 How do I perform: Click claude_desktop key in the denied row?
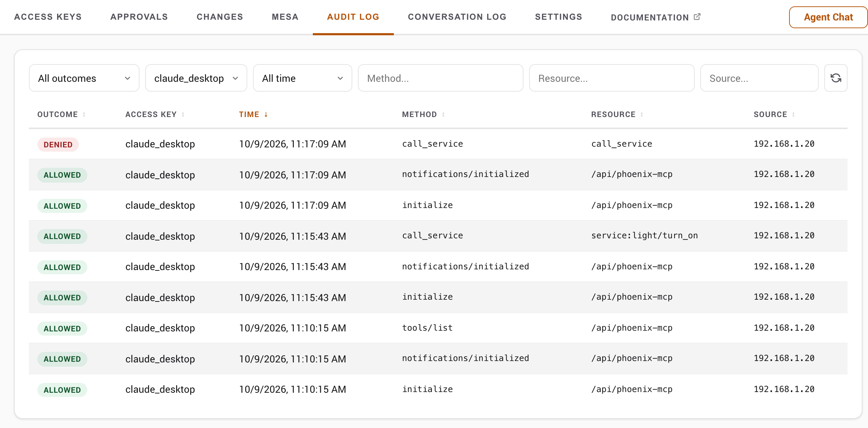point(160,144)
